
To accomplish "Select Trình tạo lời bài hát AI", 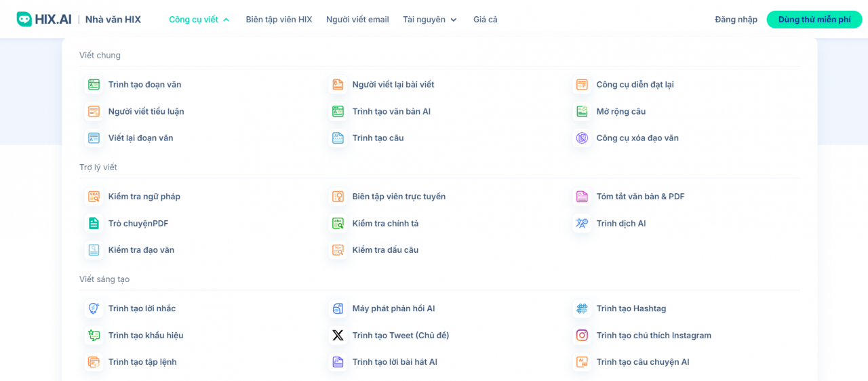I will pos(394,362).
